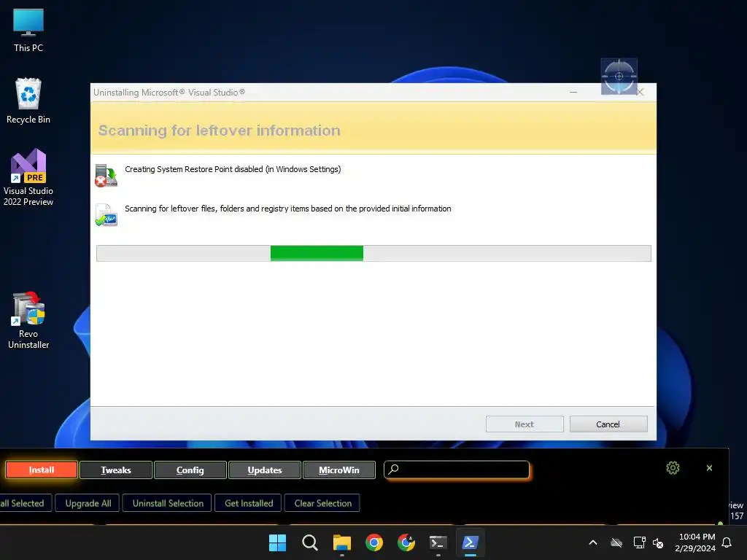
Task: Open the Config tab
Action: point(190,470)
